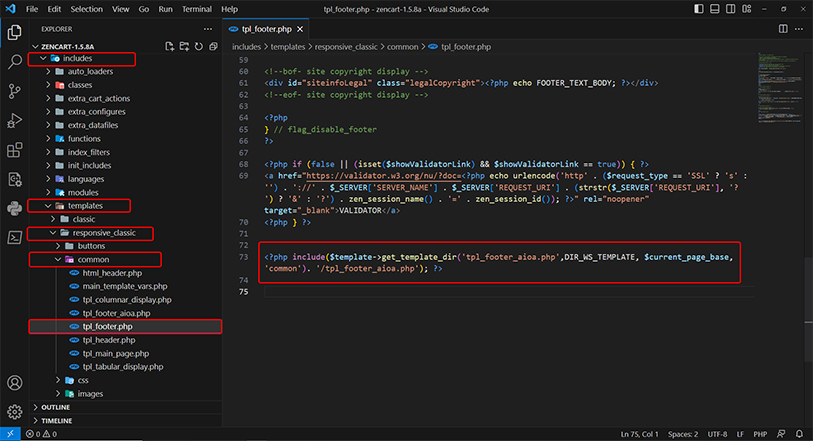813x441 pixels.
Task: Expand the OUTLINE section
Action: coord(55,407)
